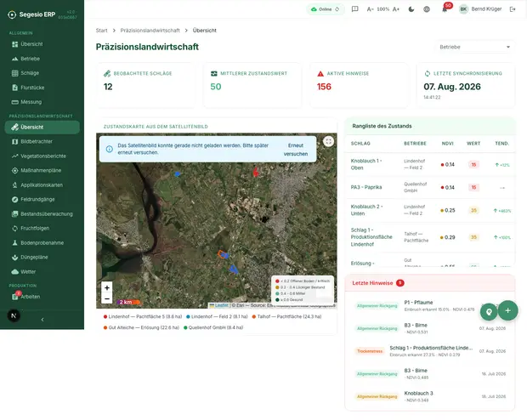Click the notification bell icon

pos(445,9)
